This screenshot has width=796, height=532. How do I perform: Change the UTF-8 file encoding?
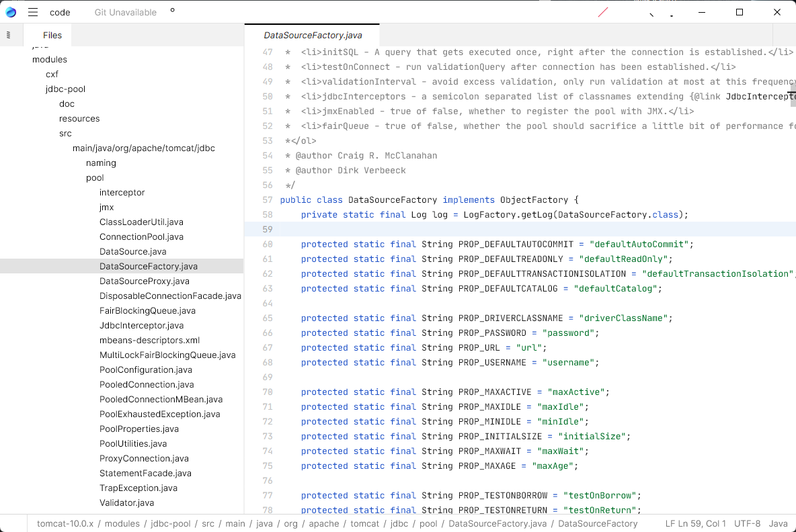[x=748, y=523]
